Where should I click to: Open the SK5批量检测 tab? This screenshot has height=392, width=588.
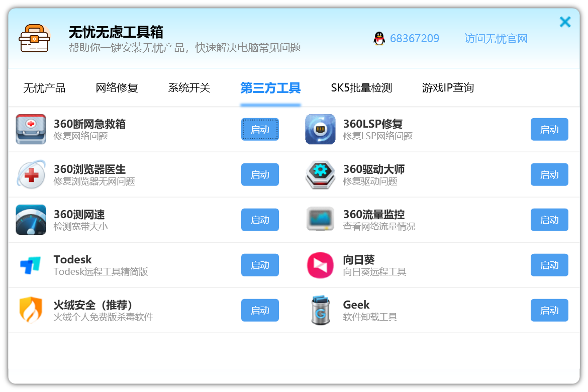click(x=361, y=88)
